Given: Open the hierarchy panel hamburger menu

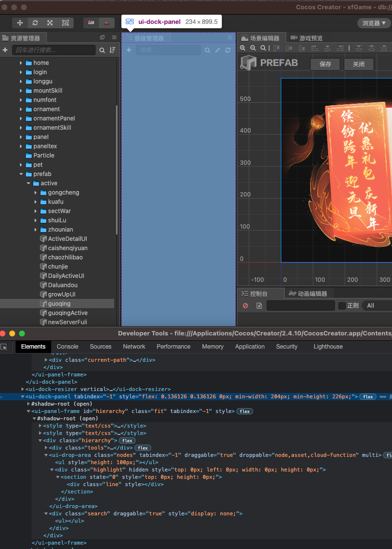Looking at the screenshot, I should click(230, 37).
